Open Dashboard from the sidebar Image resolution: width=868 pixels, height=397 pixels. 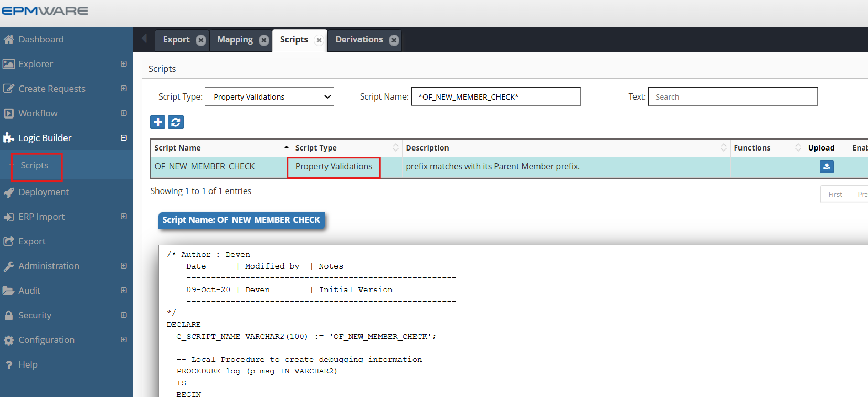[41, 39]
